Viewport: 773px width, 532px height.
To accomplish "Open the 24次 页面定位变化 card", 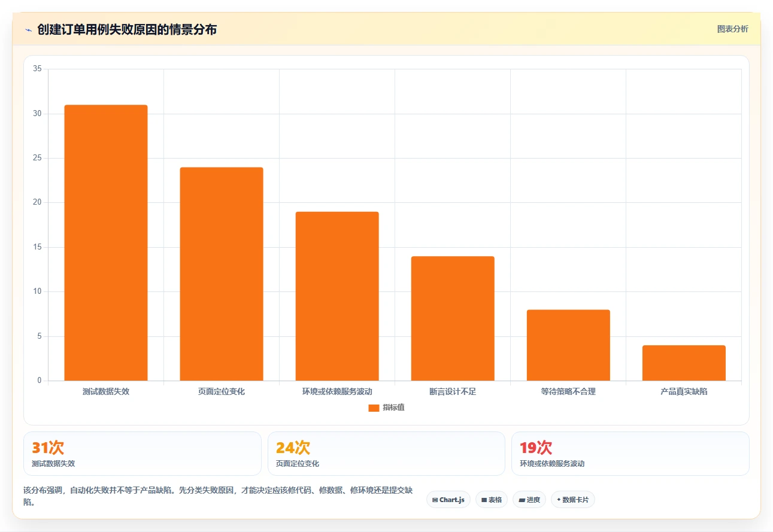I will click(386, 454).
